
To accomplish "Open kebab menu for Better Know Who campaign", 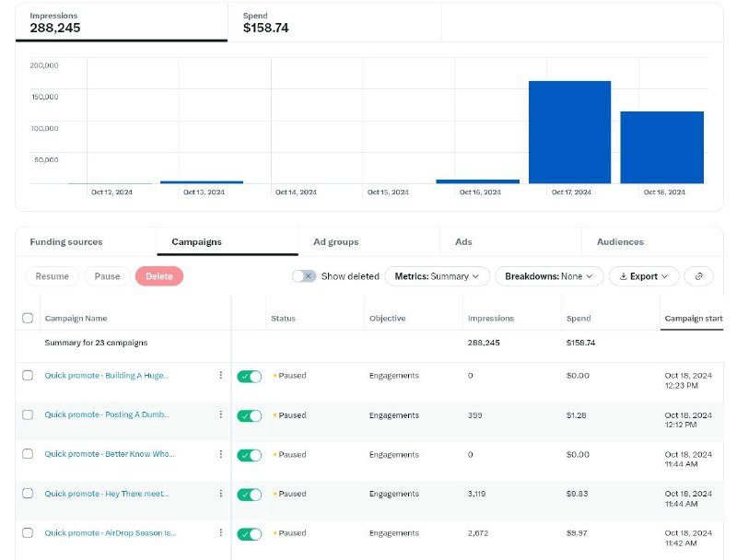I will 220,454.
